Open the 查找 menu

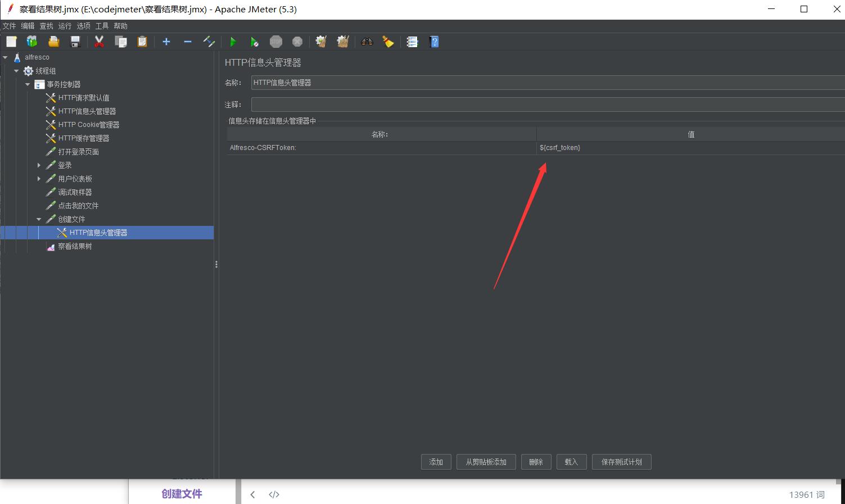coord(47,26)
